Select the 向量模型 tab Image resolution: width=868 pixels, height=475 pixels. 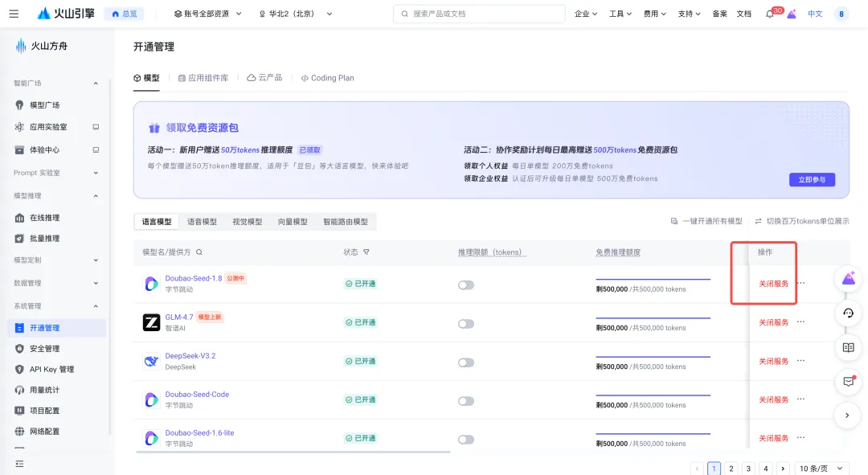(293, 222)
